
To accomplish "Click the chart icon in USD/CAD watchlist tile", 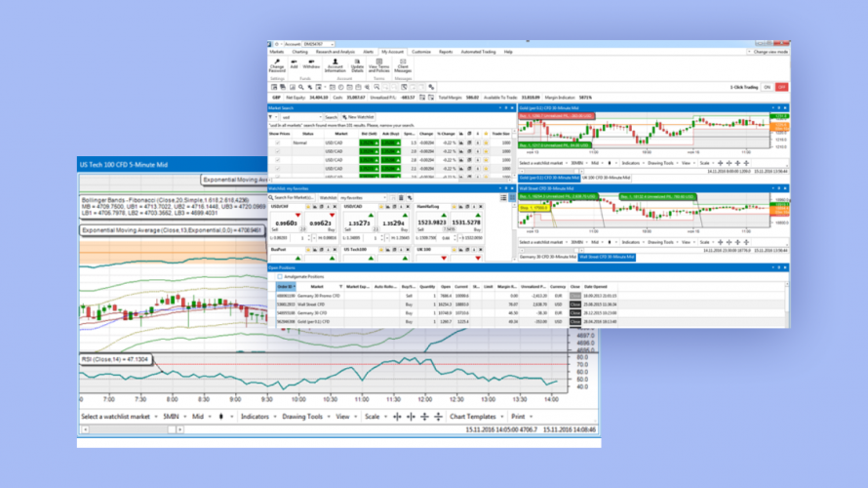I will tap(388, 207).
